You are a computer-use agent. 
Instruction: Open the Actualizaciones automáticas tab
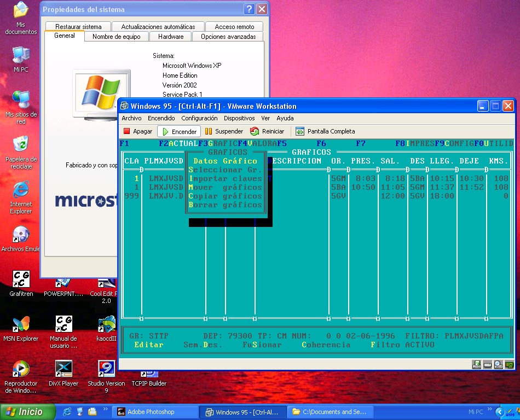pyautogui.click(x=158, y=26)
